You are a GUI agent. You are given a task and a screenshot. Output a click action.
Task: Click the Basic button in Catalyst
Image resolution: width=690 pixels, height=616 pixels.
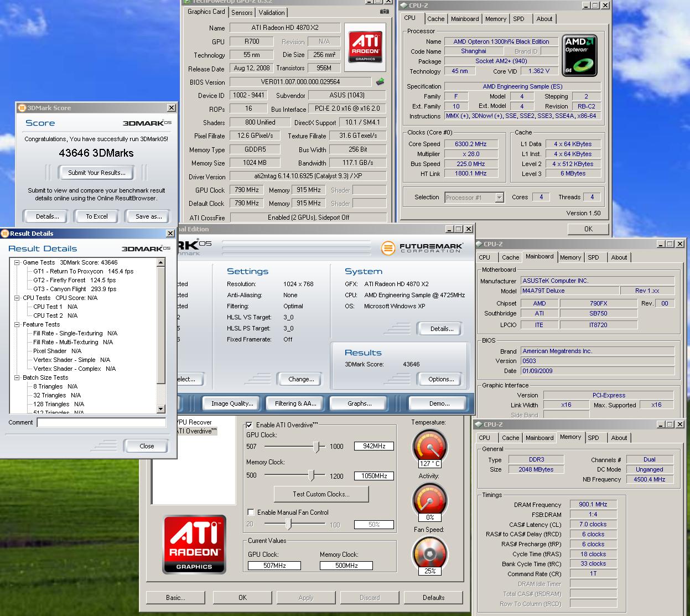[175, 598]
